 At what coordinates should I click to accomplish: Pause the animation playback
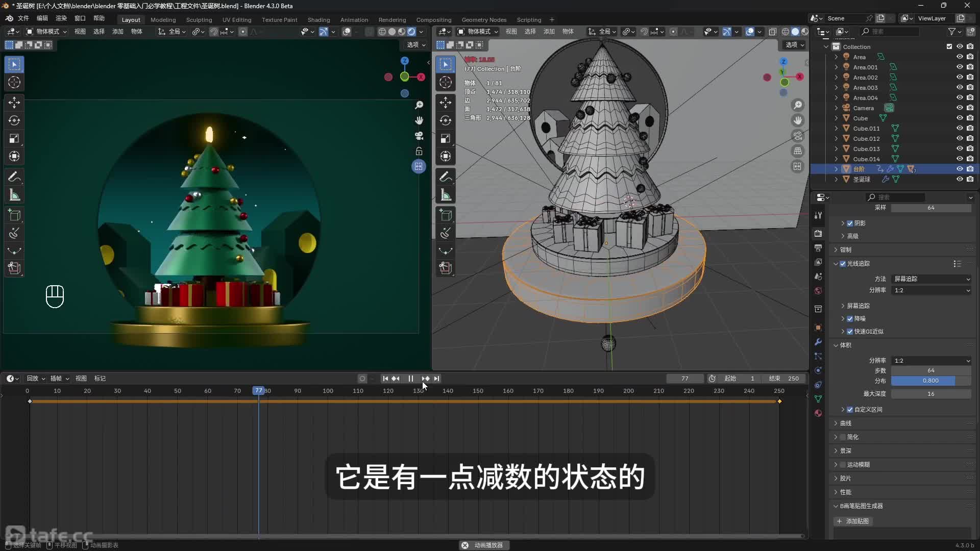pos(411,379)
